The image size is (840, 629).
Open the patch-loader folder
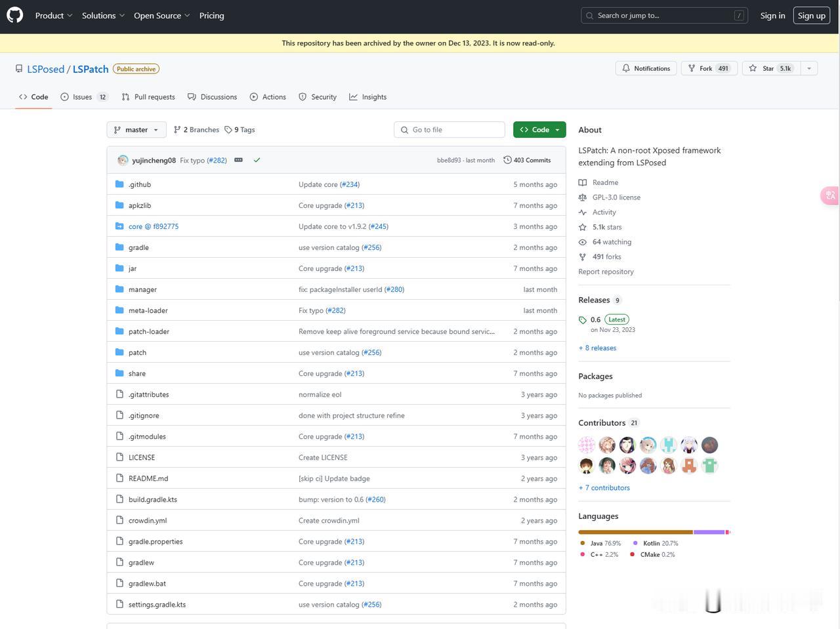coord(149,331)
